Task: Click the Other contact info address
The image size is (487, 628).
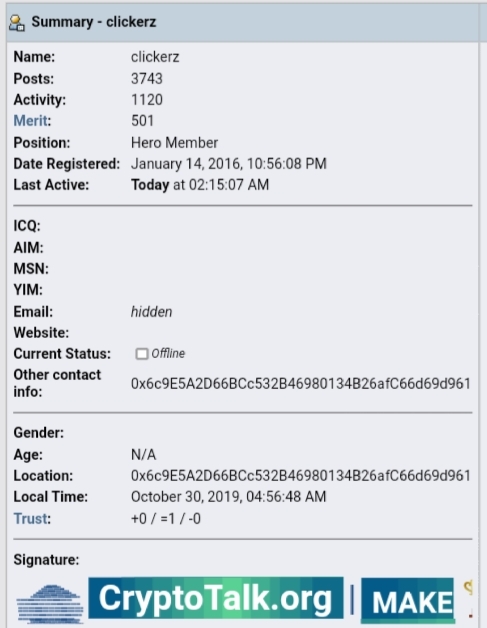Action: 300,384
